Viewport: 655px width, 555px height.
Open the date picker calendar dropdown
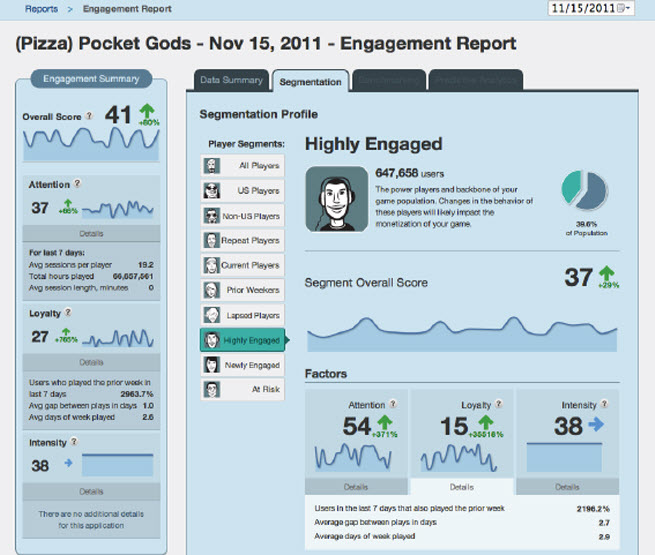coord(623,8)
